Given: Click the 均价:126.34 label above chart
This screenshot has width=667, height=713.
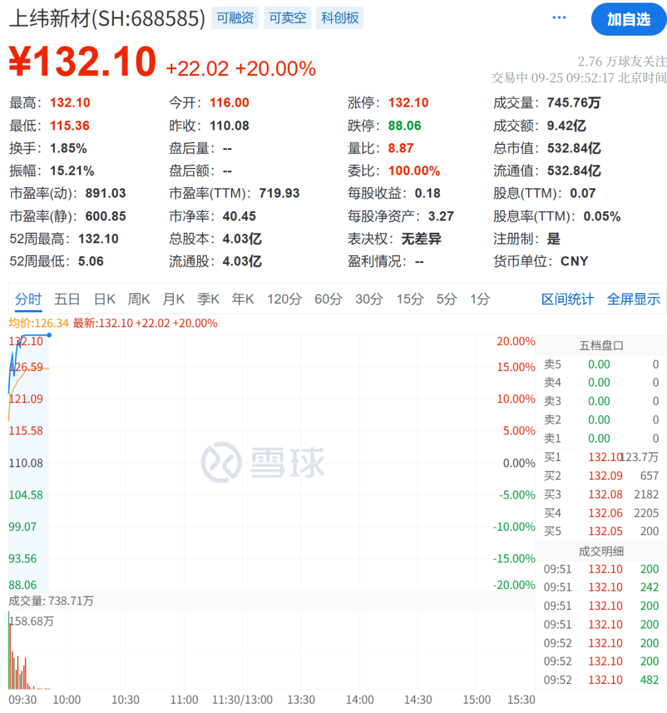Looking at the screenshot, I should tap(39, 323).
